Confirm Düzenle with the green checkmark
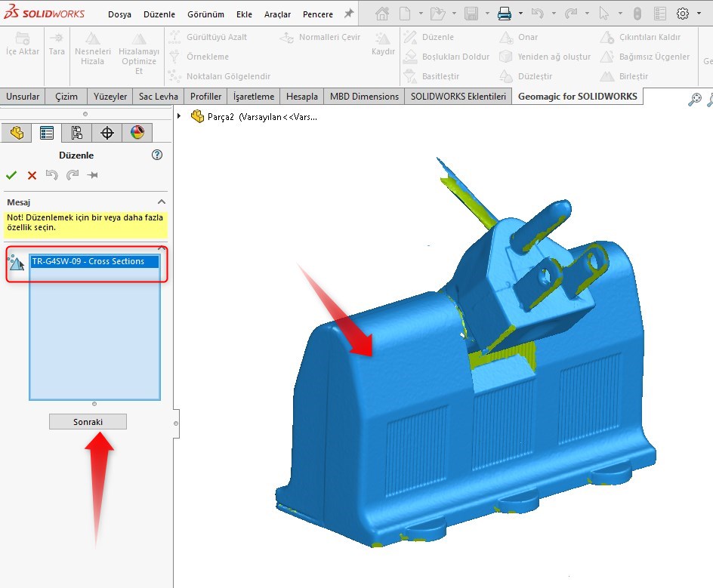Image resolution: width=713 pixels, height=588 pixels. [11, 175]
